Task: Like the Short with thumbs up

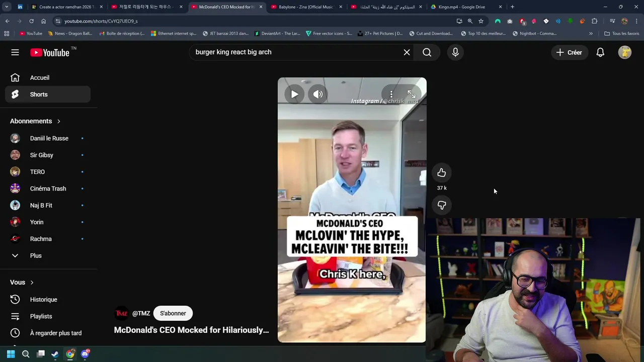Action: [x=441, y=173]
